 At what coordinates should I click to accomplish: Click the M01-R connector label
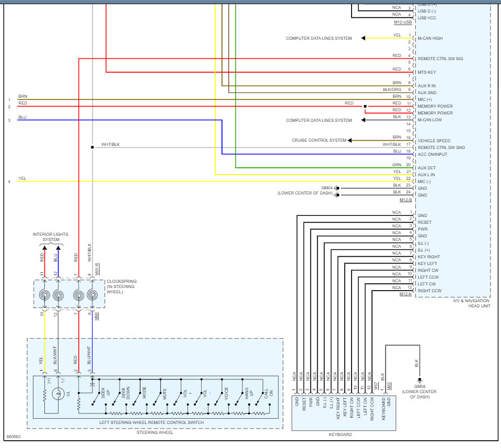[x=97, y=269]
